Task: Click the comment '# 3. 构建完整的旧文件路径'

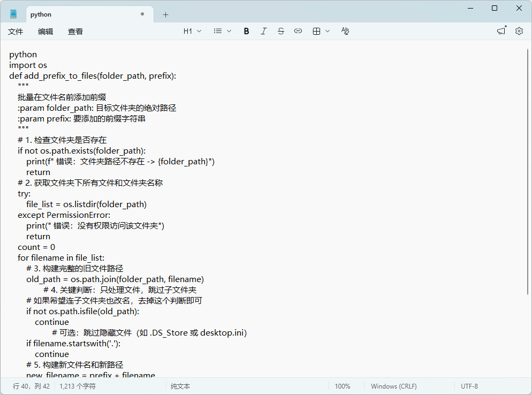Action: click(74, 269)
